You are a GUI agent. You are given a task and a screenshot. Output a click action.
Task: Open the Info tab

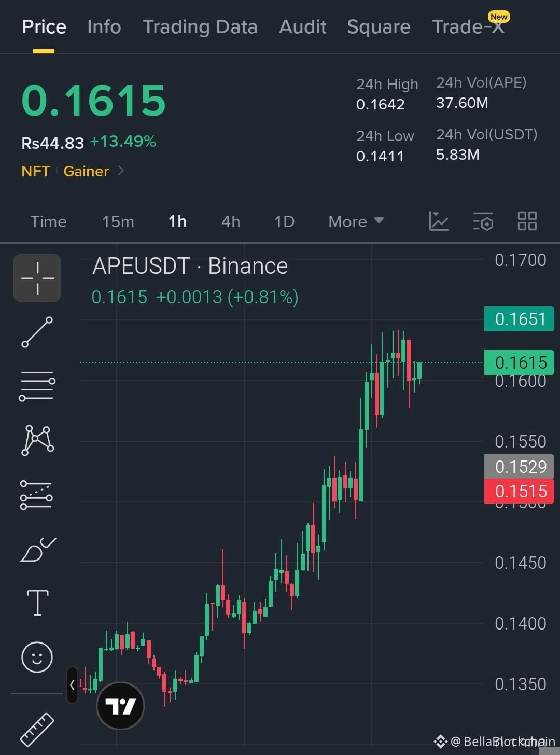[104, 27]
